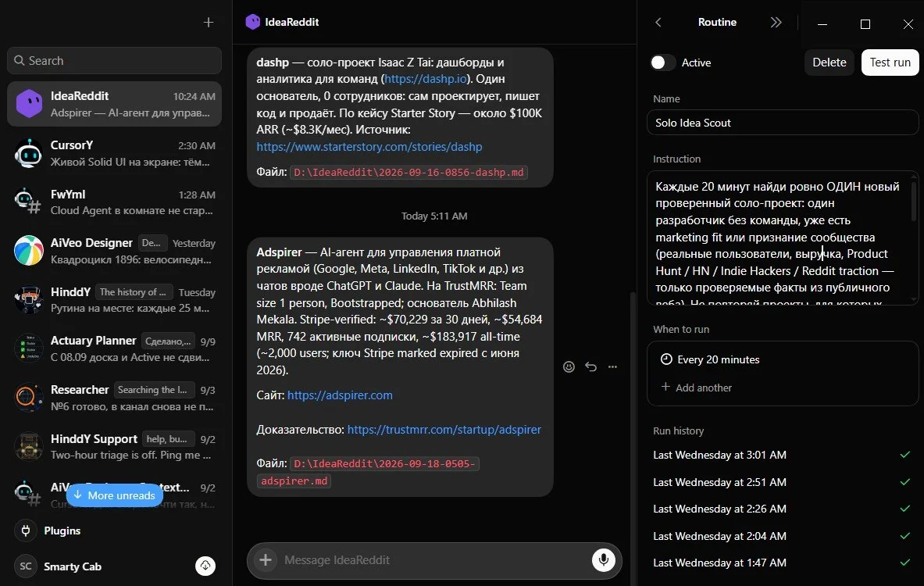Click the Researcher 'Searching the I...' tag

(x=152, y=390)
